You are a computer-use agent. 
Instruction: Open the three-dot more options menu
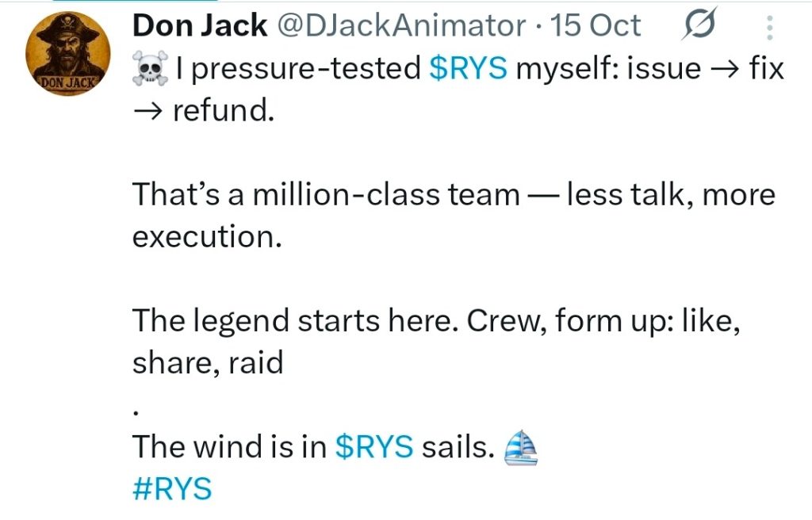click(768, 29)
